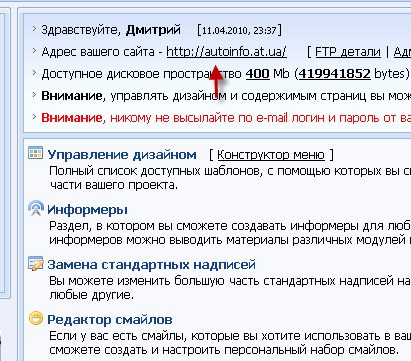
Task: Click the Управление дизайном grid icon
Action: [35, 153]
